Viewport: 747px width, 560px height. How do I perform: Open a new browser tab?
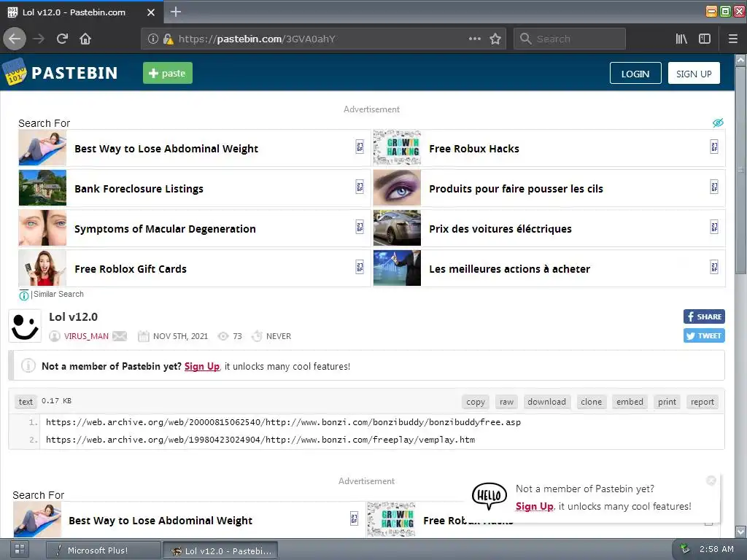pos(176,12)
